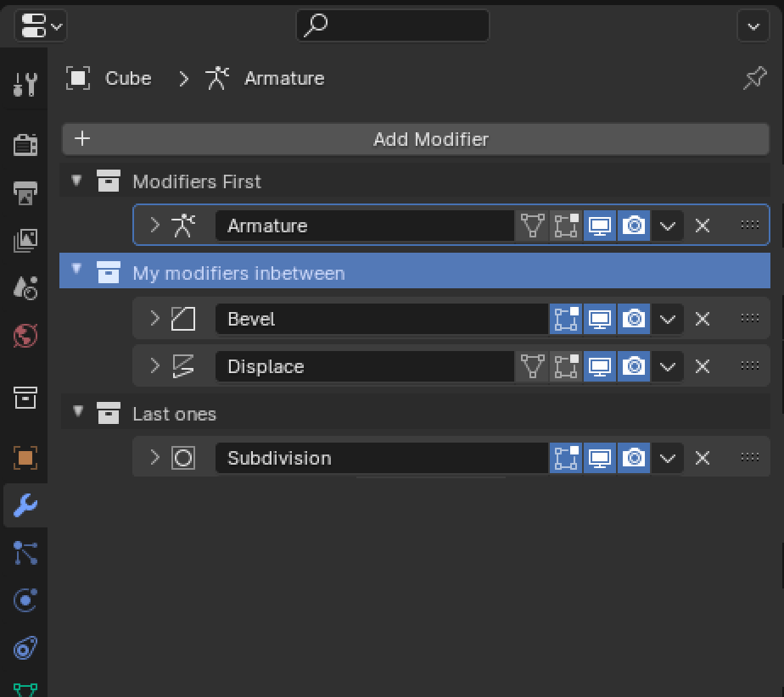The height and width of the screenshot is (697, 784).
Task: Pin the properties context with pin icon
Action: point(754,78)
